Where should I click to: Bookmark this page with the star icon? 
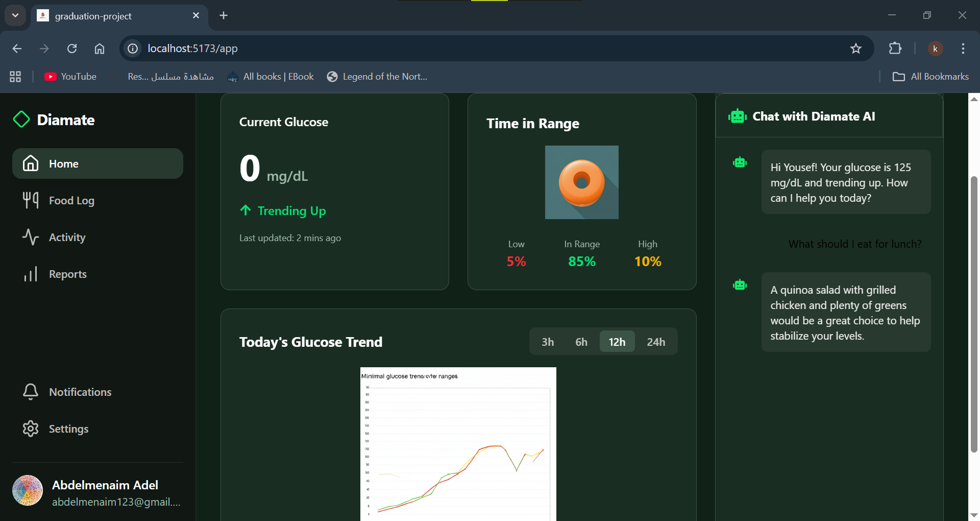point(855,49)
